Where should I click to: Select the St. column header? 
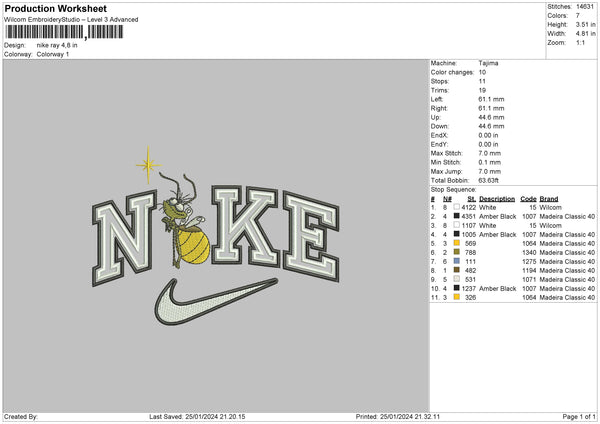(x=472, y=199)
